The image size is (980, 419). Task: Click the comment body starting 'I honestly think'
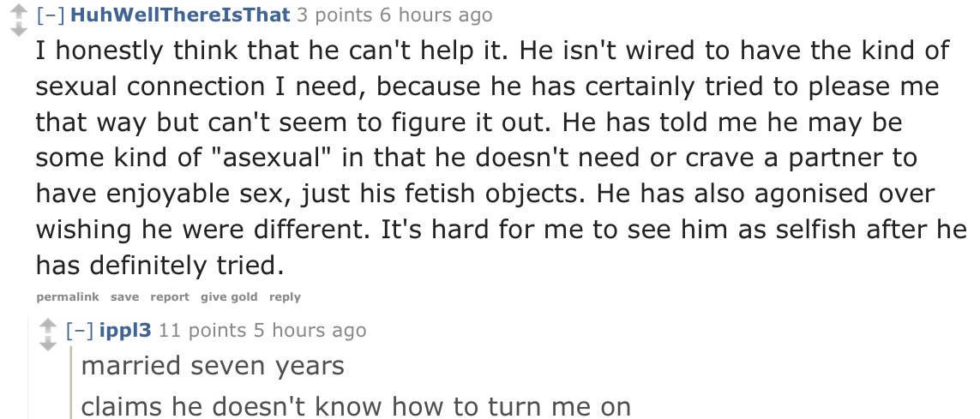pyautogui.click(x=502, y=158)
